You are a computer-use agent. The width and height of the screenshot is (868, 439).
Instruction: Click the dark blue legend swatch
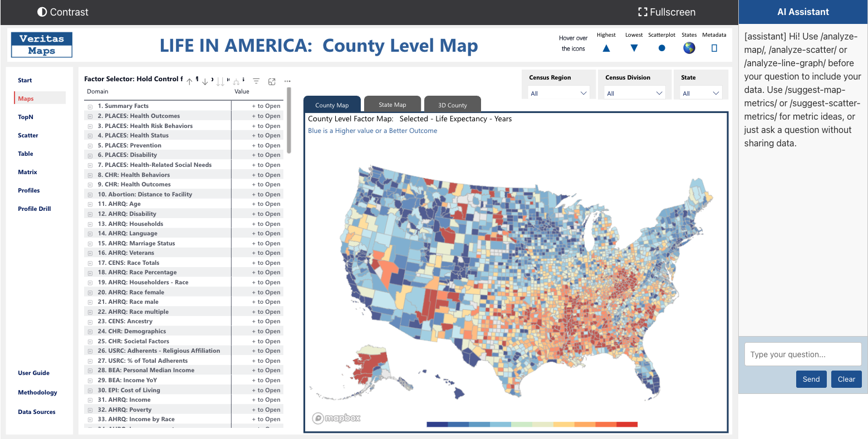click(x=438, y=425)
